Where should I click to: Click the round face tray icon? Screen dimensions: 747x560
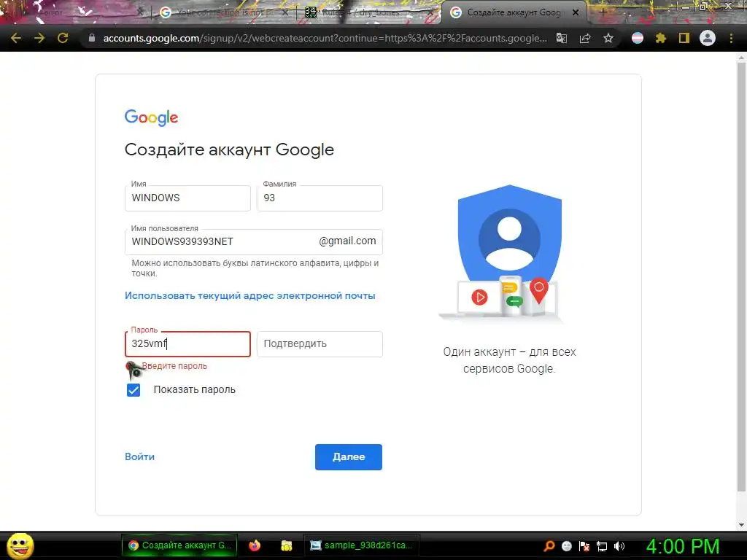(x=567, y=546)
